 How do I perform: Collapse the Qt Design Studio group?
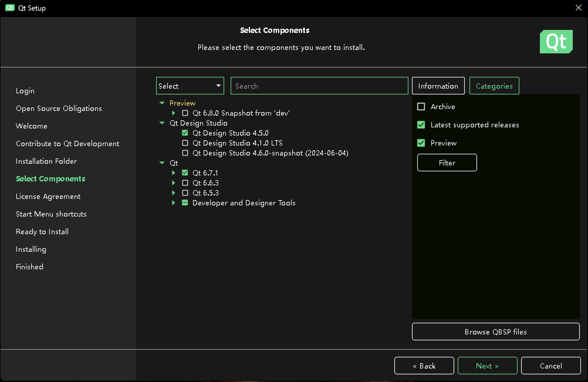point(162,123)
